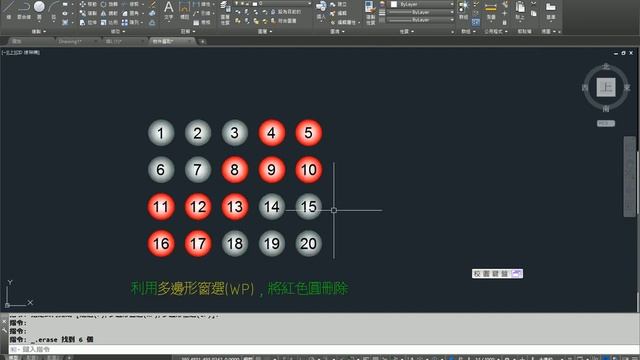
Task: Click North on the ViewCube compass
Action: (606, 67)
